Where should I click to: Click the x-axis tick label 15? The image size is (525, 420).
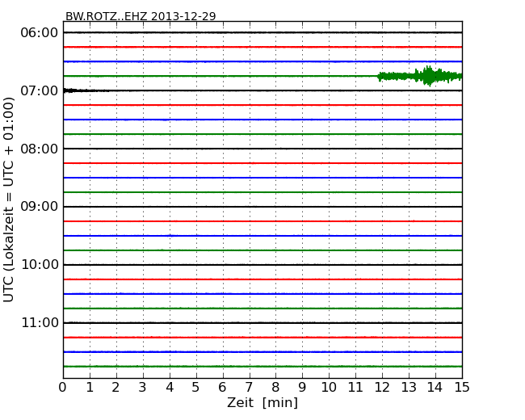[x=462, y=388]
